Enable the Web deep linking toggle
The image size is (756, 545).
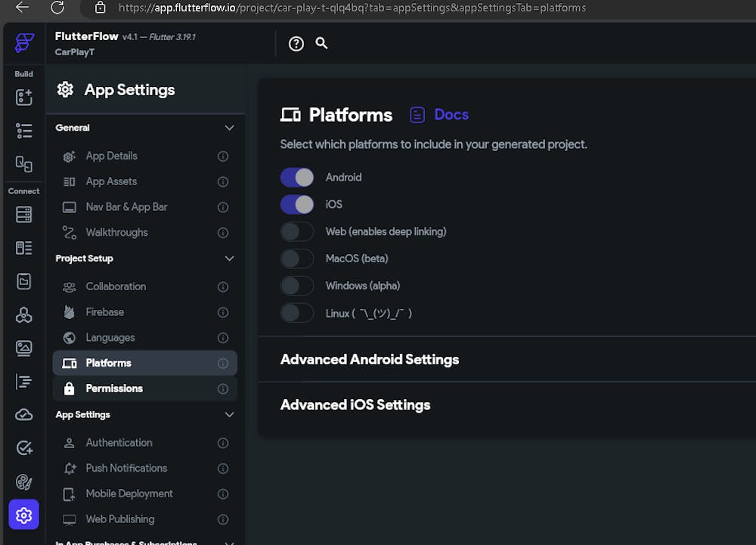click(x=297, y=231)
